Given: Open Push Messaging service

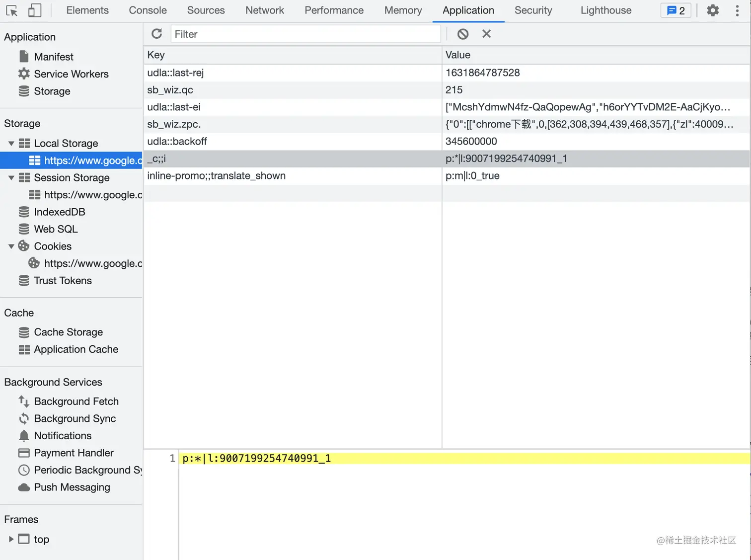Looking at the screenshot, I should click(x=72, y=487).
